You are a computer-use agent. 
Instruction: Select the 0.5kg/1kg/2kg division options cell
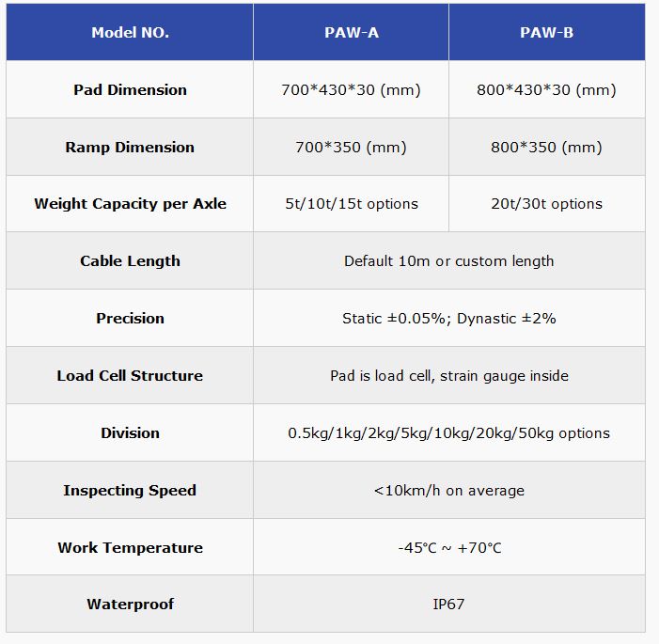(448, 433)
